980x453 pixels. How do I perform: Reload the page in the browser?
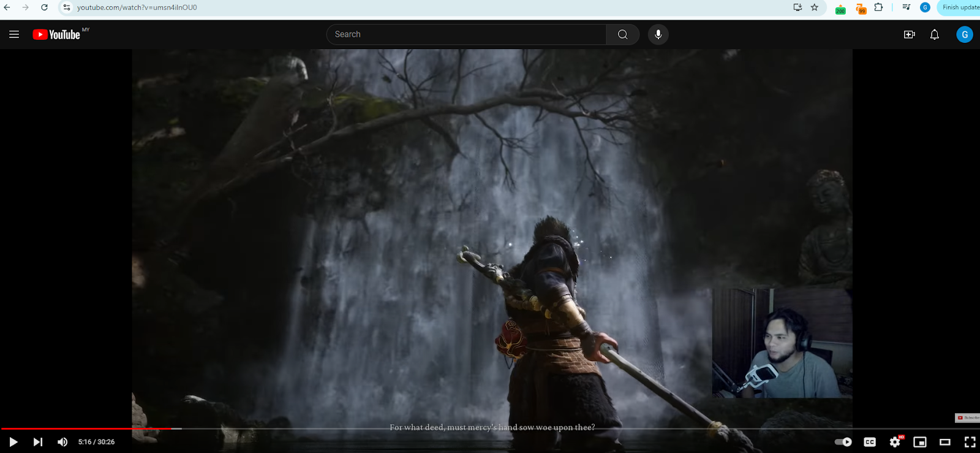coord(44,7)
